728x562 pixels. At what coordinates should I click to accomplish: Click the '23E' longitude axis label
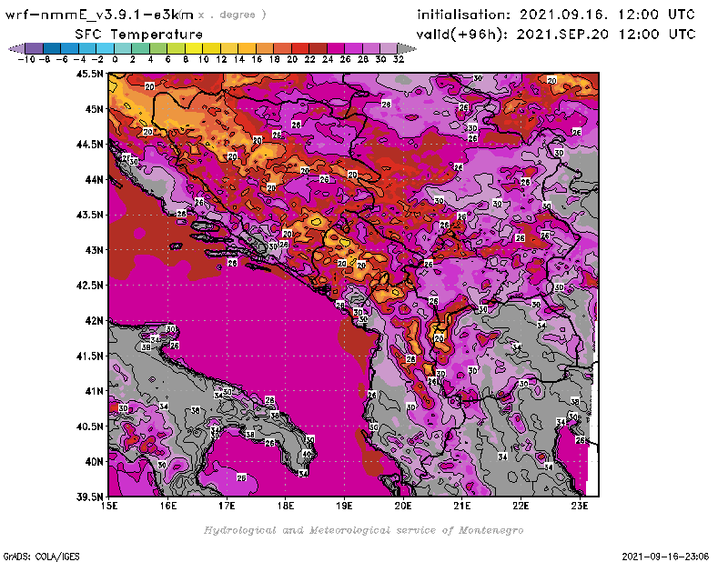(580, 506)
